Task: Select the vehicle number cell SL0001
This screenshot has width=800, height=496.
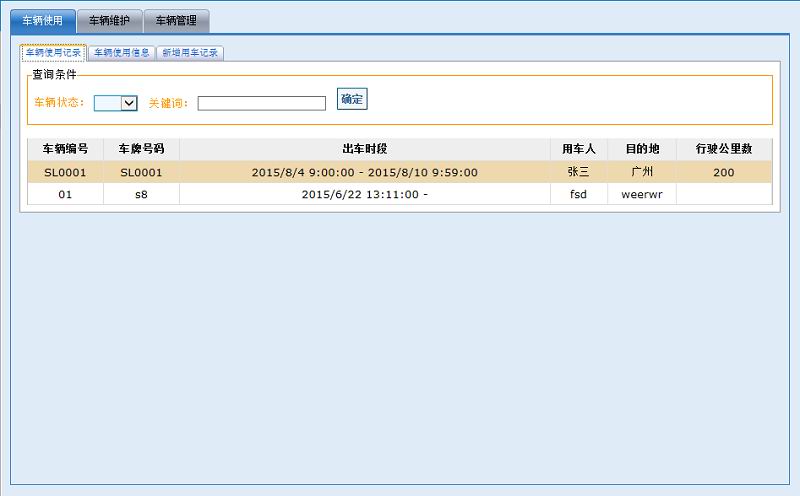Action: 65,172
